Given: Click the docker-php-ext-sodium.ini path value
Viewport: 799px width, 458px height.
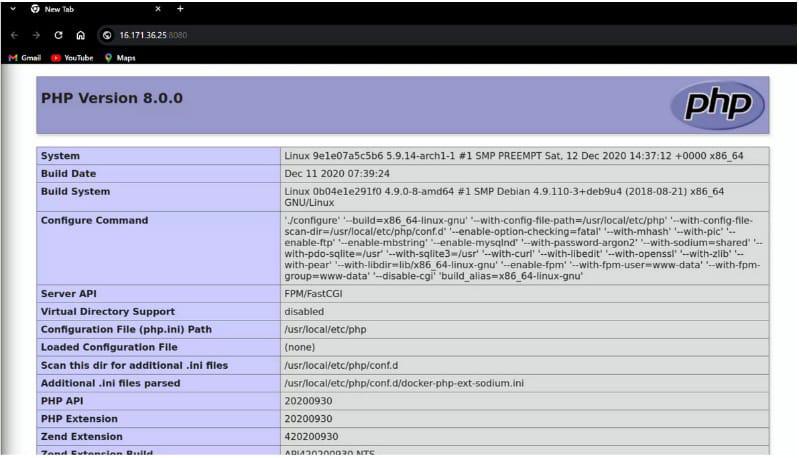Looking at the screenshot, I should click(x=404, y=384).
